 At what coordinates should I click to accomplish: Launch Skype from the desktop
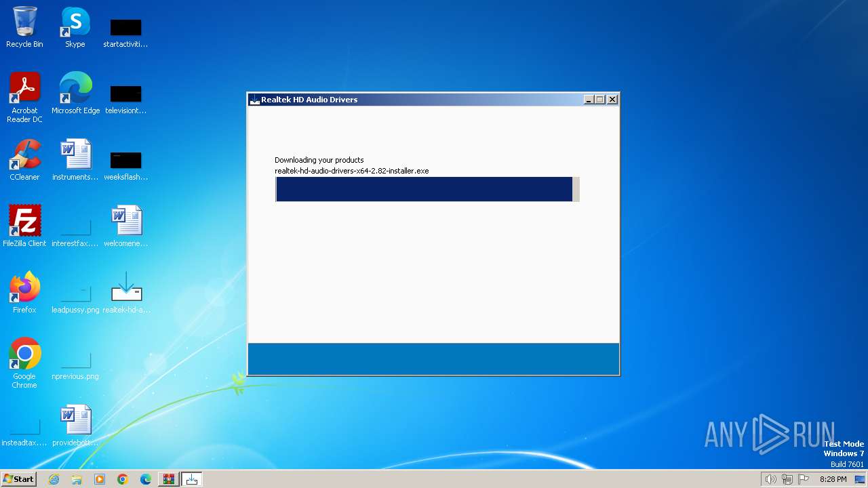pyautogui.click(x=75, y=27)
